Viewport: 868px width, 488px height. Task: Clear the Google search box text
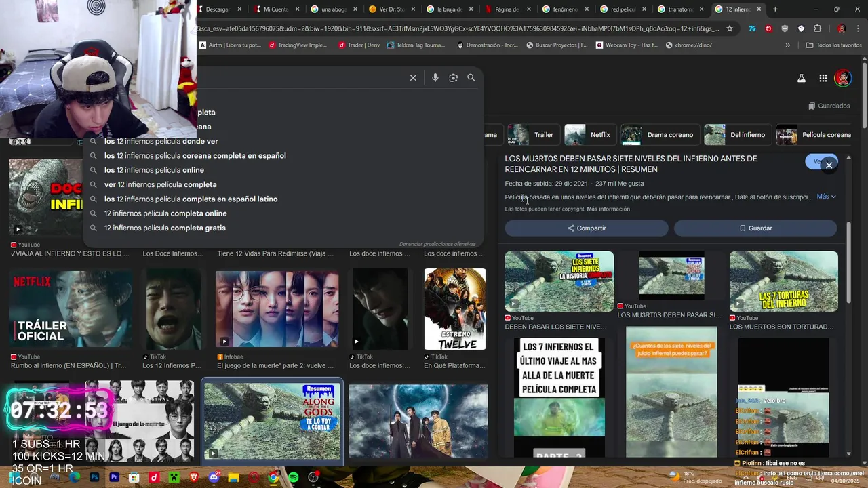coord(413,78)
